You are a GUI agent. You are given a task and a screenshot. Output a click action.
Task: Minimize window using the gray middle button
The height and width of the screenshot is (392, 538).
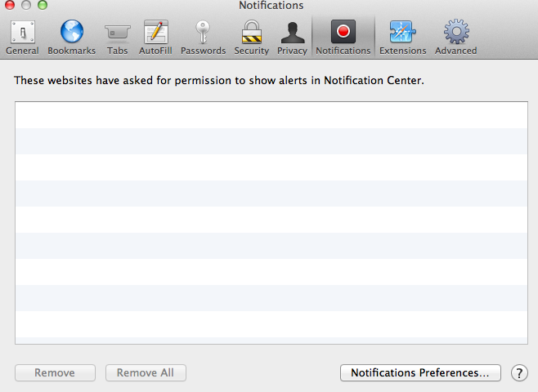pyautogui.click(x=26, y=4)
